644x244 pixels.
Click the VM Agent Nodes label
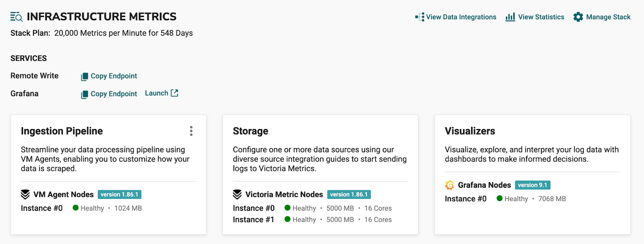tap(64, 194)
